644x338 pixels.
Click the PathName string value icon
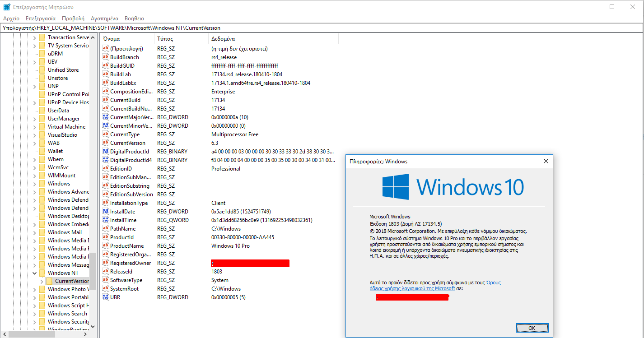(x=106, y=229)
